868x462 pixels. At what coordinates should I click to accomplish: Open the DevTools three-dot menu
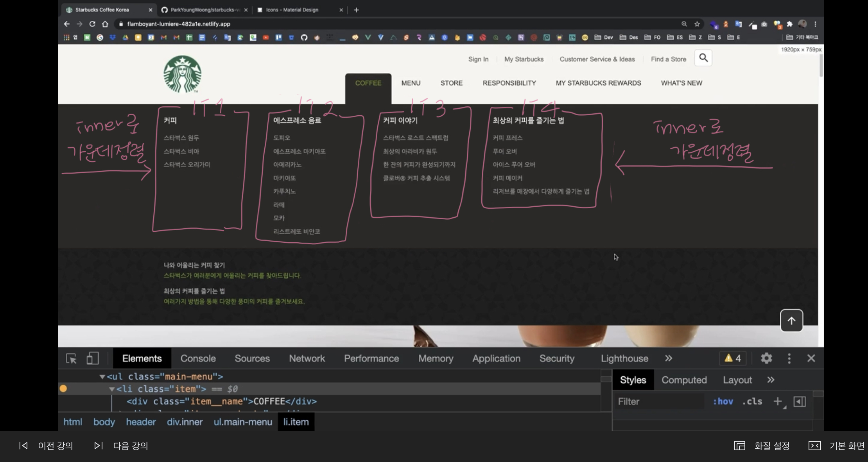[789, 358]
